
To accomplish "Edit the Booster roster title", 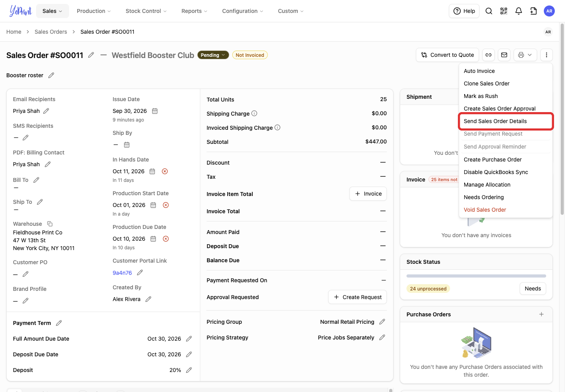I will tap(51, 75).
